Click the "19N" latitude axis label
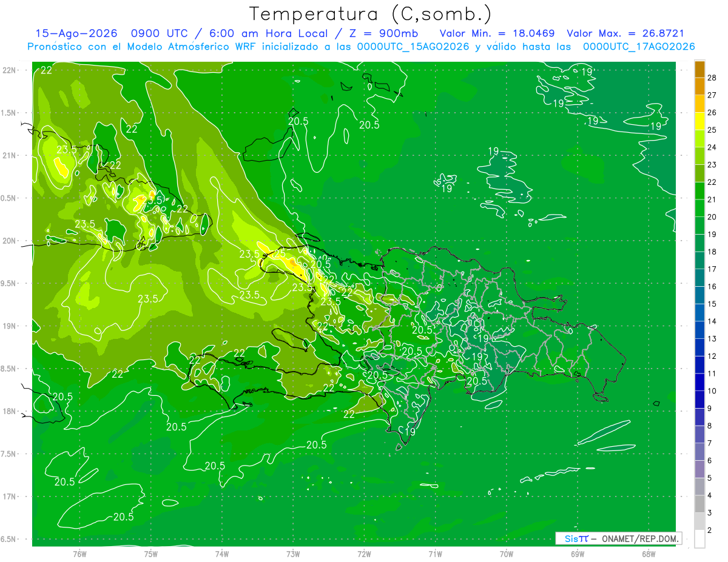Screen dimensions: 728x562 9,326
